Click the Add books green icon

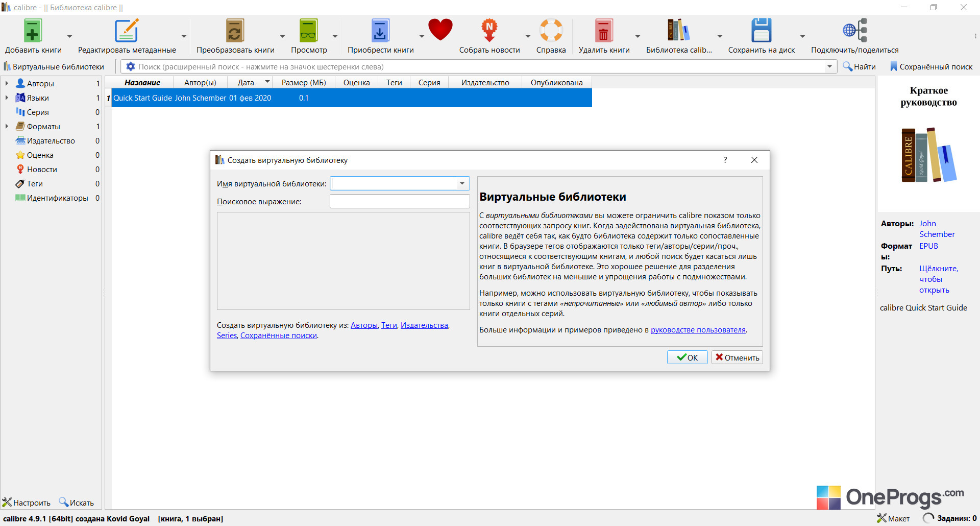click(33, 31)
